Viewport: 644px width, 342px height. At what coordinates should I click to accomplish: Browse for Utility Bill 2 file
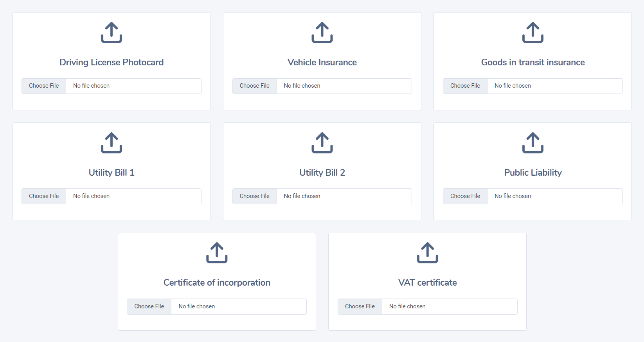tap(254, 196)
